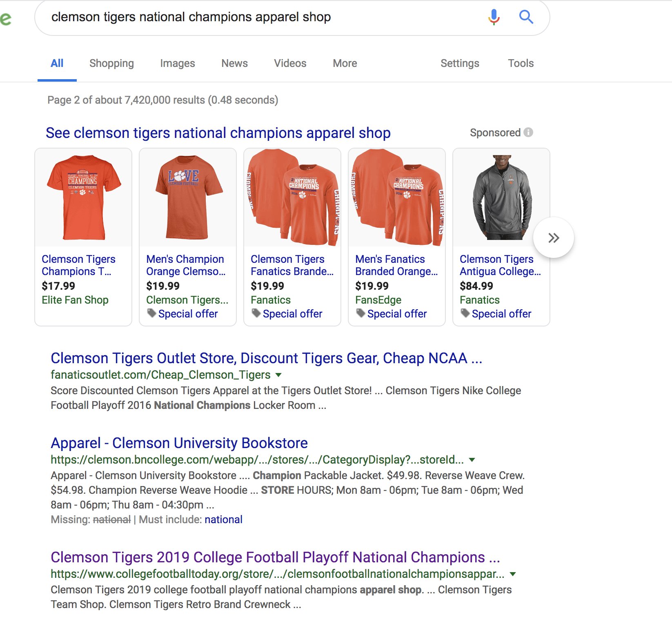This screenshot has width=672, height=626.
Task: Switch to the News tab
Action: coord(235,63)
